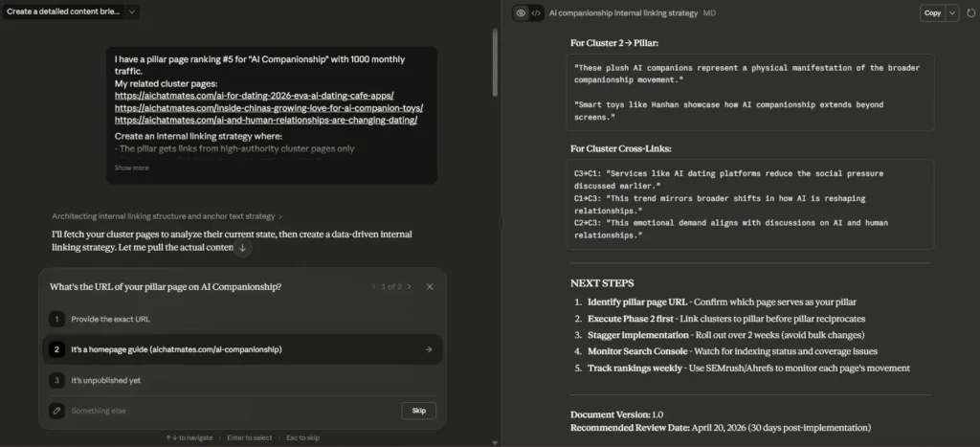Close the pillar page question dialog

pos(430,287)
